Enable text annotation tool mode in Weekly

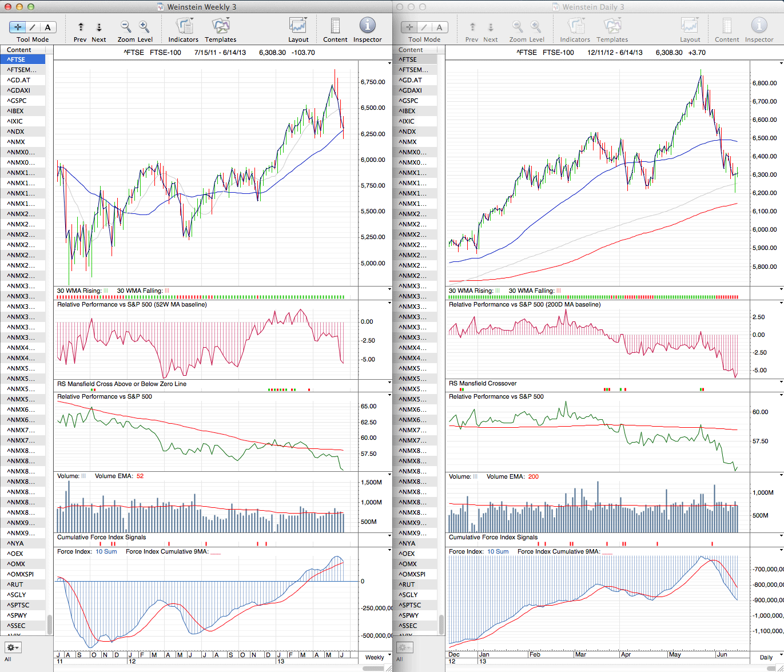[x=47, y=27]
